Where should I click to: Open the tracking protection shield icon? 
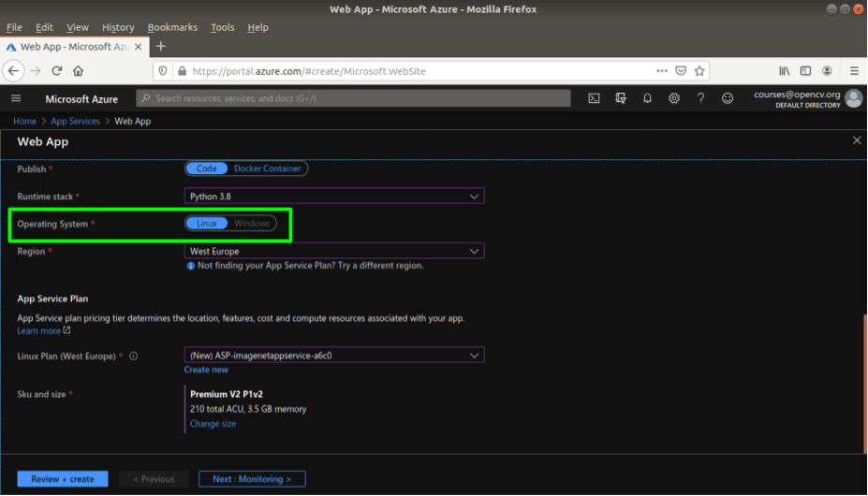[163, 71]
